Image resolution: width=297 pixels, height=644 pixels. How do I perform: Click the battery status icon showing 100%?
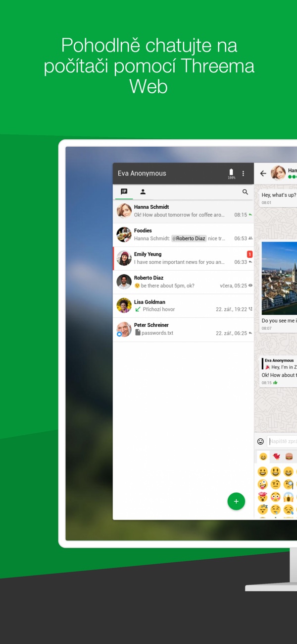(231, 174)
